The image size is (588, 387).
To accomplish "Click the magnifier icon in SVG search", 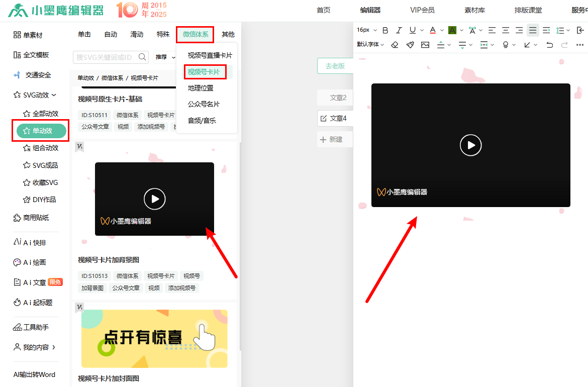I will [142, 57].
